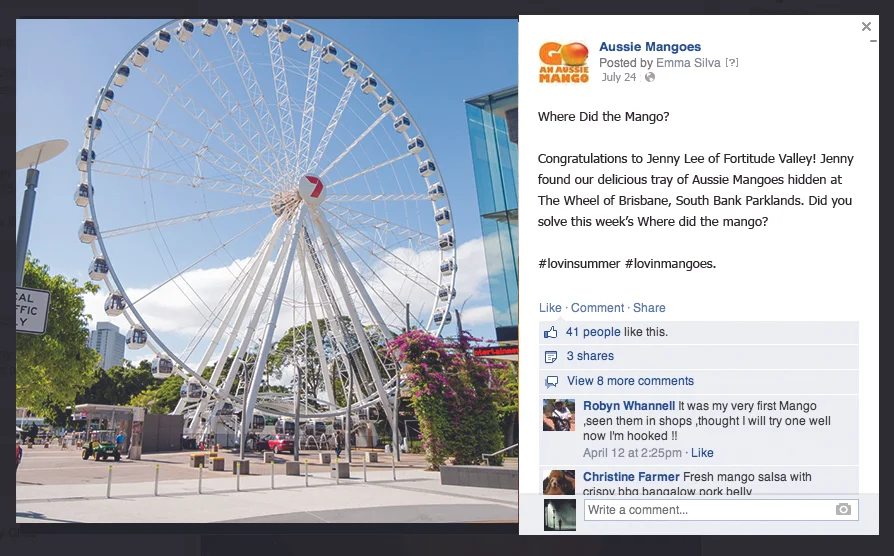View the 41 people who liked
894x556 pixels.
pos(593,332)
